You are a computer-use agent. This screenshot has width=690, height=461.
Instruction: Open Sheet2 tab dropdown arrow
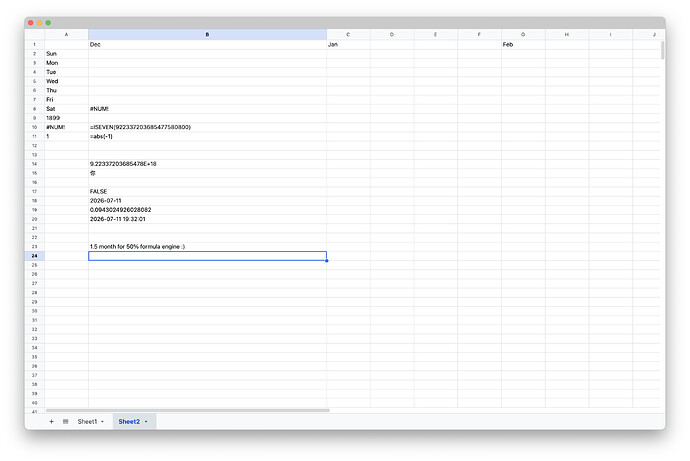(x=146, y=421)
